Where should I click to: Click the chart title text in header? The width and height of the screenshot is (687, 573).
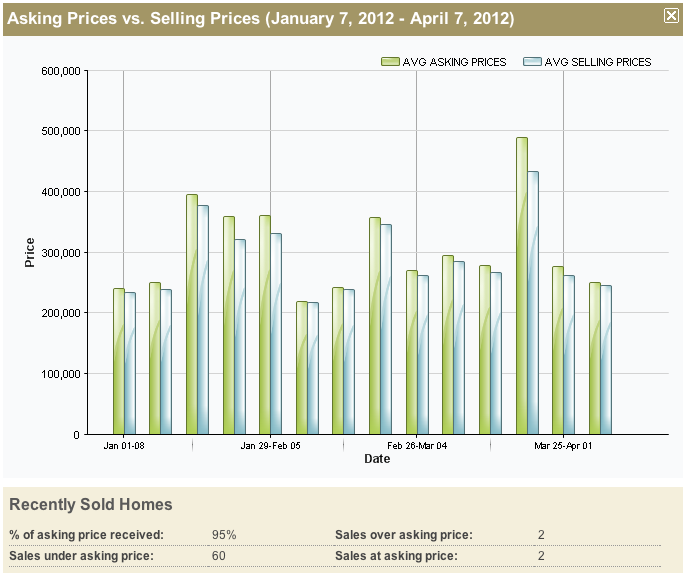261,18
